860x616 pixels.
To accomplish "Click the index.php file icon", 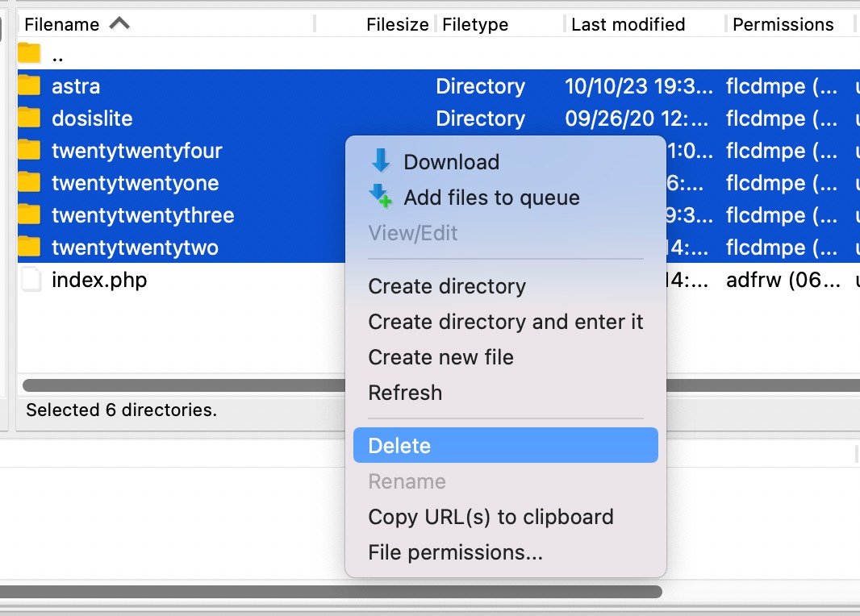I will coord(30,280).
